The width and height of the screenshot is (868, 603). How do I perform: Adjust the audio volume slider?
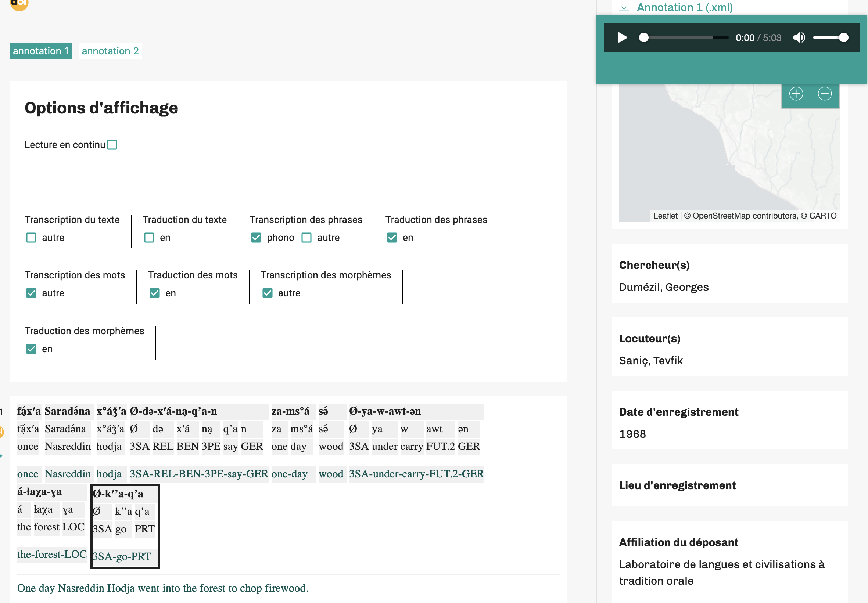[831, 38]
